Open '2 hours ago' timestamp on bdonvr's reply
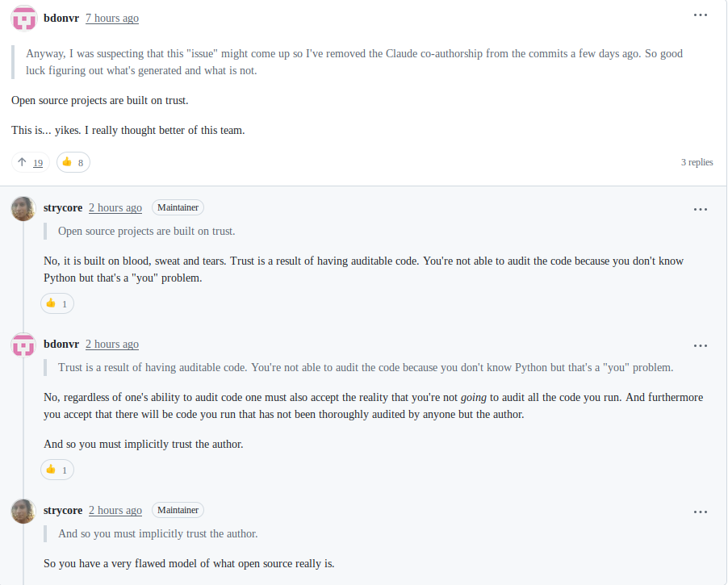Image resolution: width=728 pixels, height=585 pixels. pos(112,344)
